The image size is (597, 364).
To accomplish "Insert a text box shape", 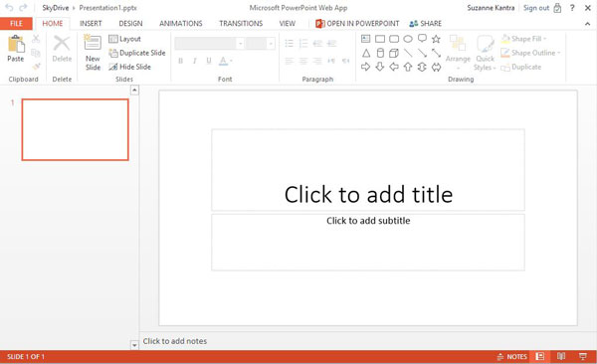I will (x=365, y=39).
